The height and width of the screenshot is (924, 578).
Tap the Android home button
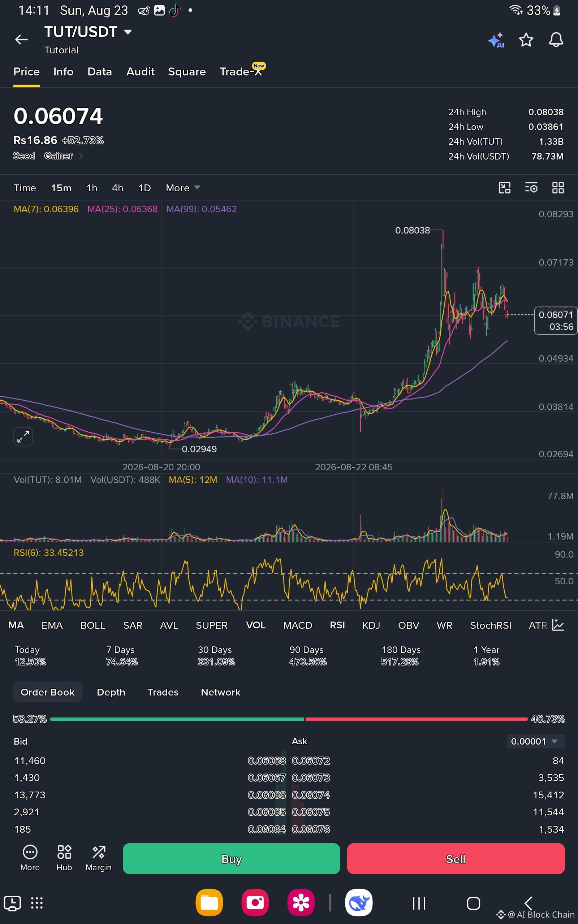click(x=474, y=903)
